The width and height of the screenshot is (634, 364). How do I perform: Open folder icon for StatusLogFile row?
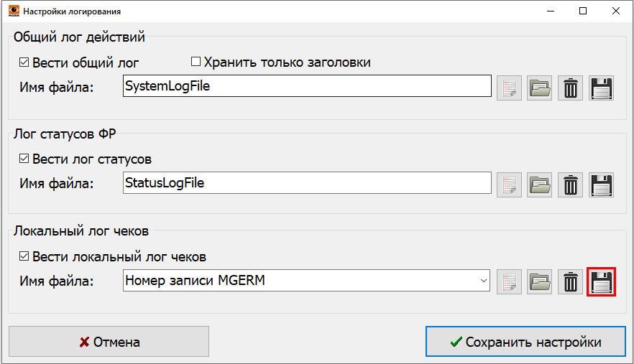point(539,185)
